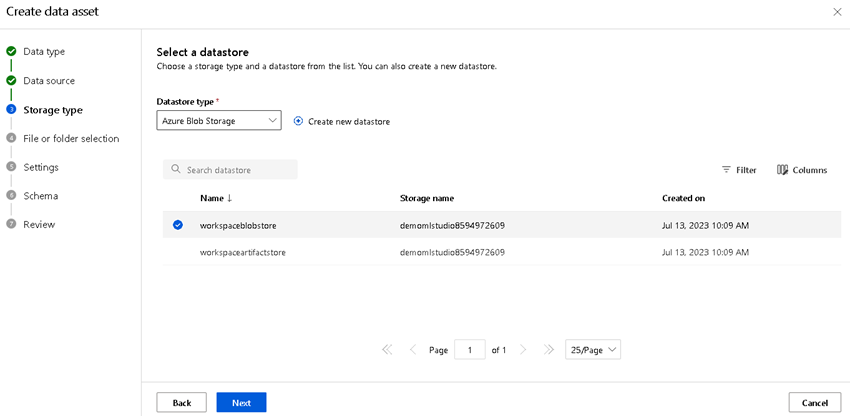Close the Create data asset dialog

tap(837, 12)
